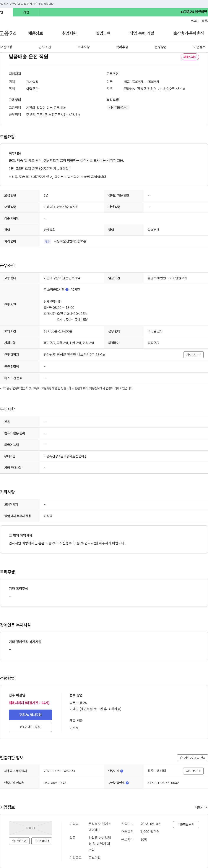Click the megaphone icon beside 고용24 메인화면
The height and width of the screenshot is (868, 208).
(182, 12)
